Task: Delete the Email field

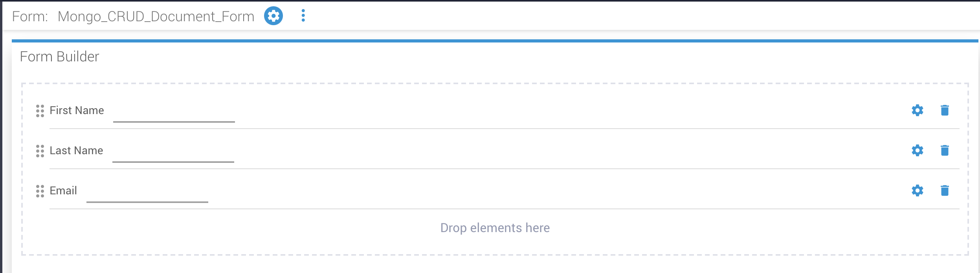Action: coord(945,191)
